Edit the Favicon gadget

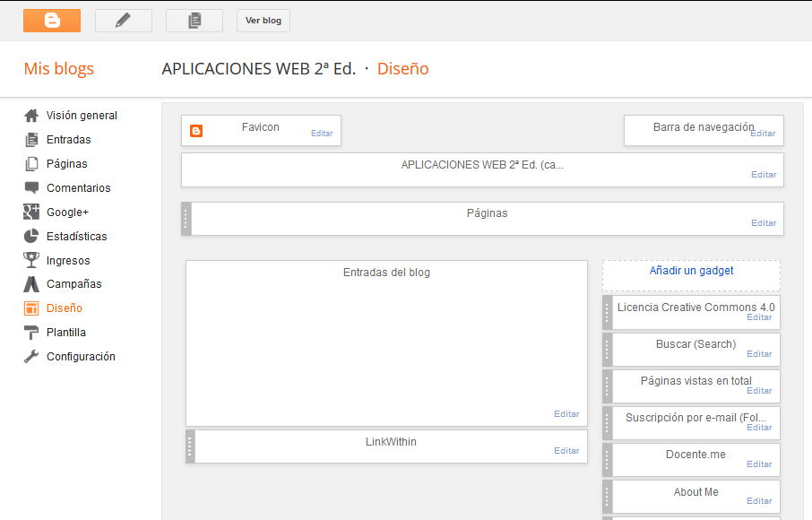tap(322, 133)
